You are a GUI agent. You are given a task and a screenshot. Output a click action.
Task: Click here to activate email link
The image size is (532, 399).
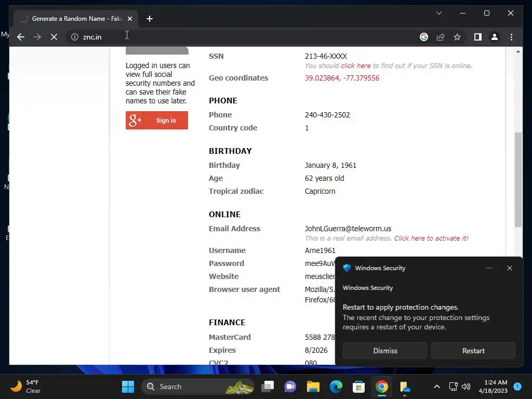point(431,238)
